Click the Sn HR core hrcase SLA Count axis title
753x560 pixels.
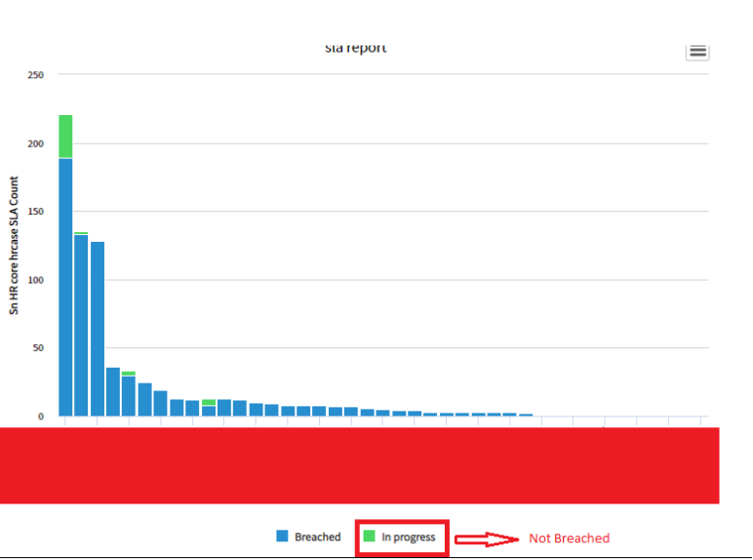click(14, 246)
